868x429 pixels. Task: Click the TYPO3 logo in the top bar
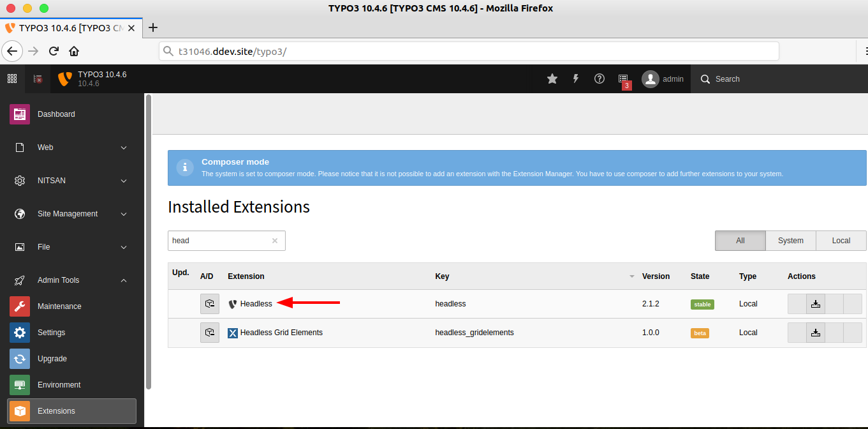64,79
